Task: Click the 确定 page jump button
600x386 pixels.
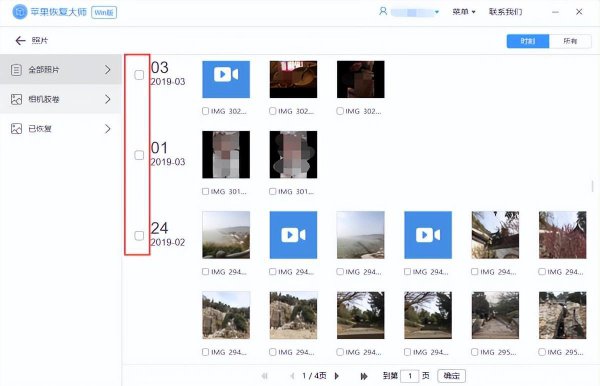Action: tap(452, 376)
